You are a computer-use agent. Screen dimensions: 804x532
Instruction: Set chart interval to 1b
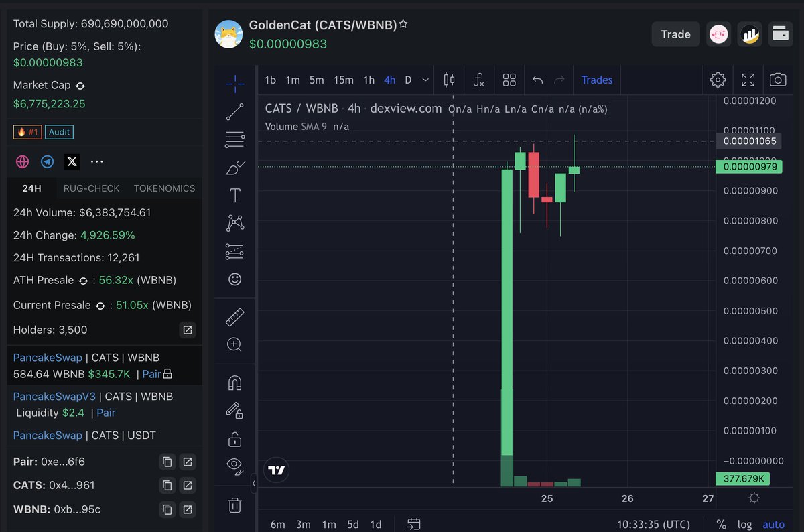pyautogui.click(x=270, y=80)
